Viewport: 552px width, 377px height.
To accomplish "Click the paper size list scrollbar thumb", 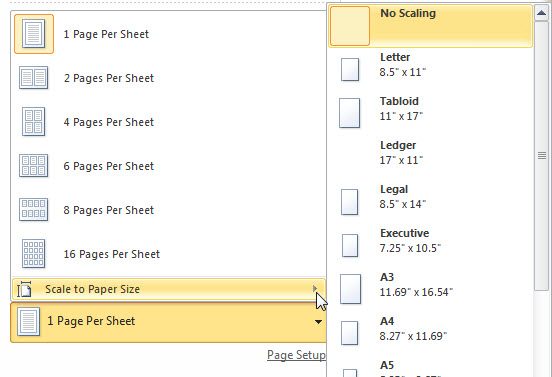I will [x=541, y=156].
